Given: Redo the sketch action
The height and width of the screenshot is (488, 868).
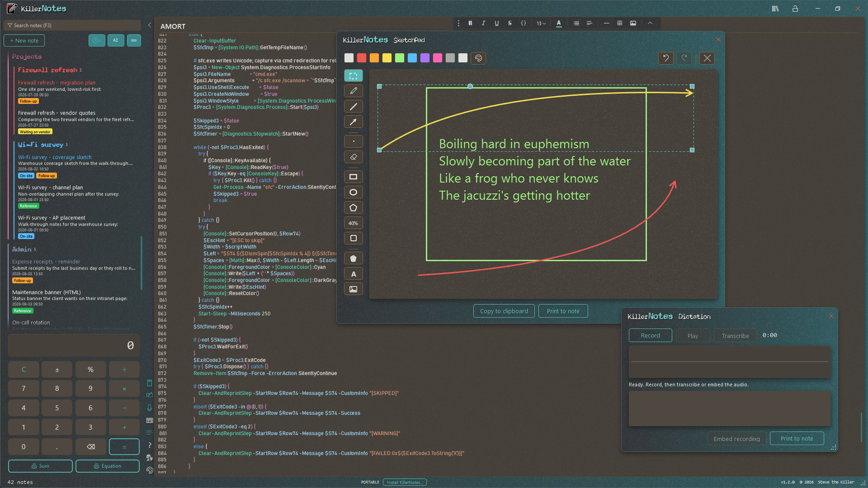Looking at the screenshot, I should coord(684,58).
